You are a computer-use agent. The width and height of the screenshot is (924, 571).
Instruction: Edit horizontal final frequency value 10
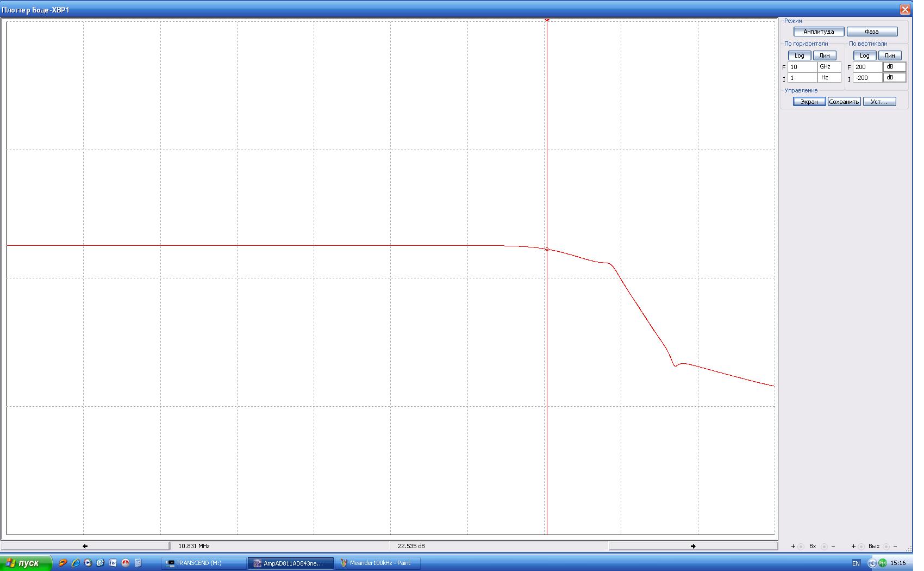point(802,67)
